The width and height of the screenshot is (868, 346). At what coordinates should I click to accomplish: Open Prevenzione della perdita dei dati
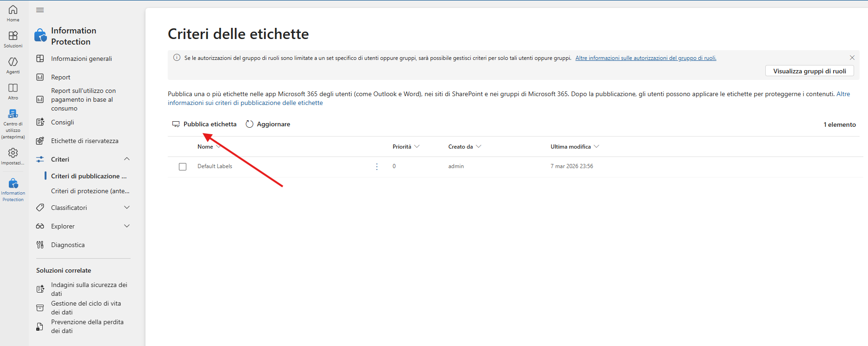coord(87,326)
